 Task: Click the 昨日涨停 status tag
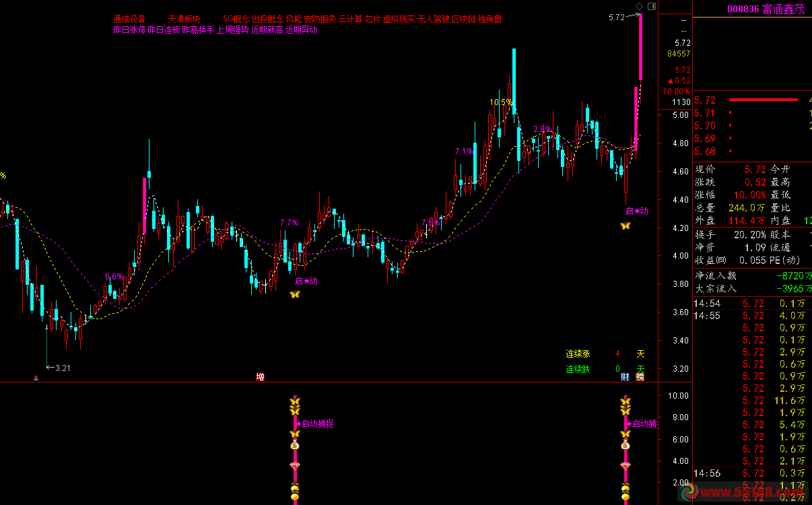click(129, 30)
